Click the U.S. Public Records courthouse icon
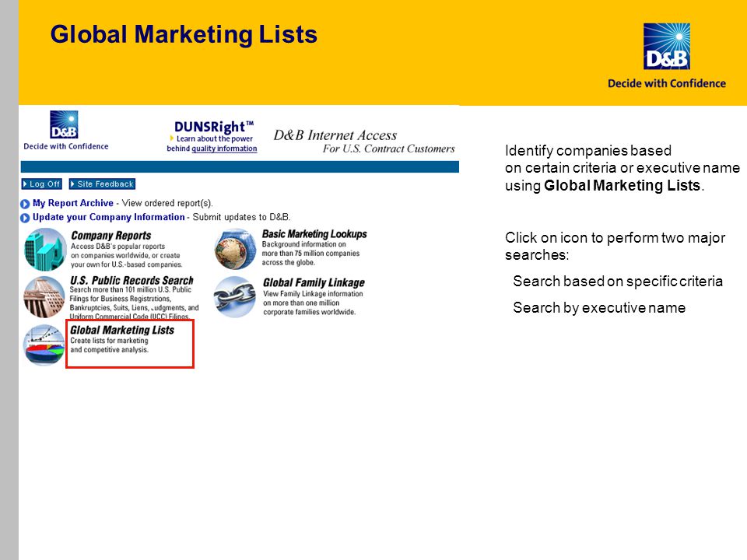 44,298
